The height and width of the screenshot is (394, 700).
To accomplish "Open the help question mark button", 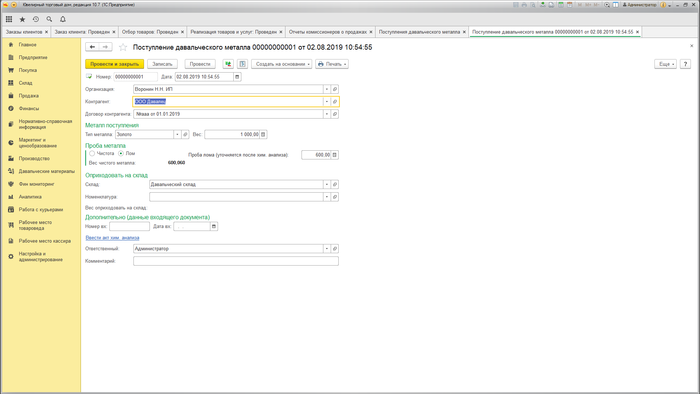I will 685,64.
